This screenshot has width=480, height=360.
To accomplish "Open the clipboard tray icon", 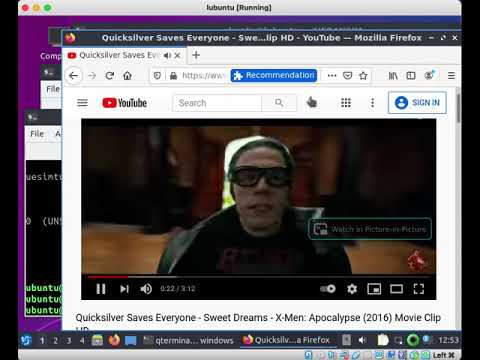I will tap(383, 340).
